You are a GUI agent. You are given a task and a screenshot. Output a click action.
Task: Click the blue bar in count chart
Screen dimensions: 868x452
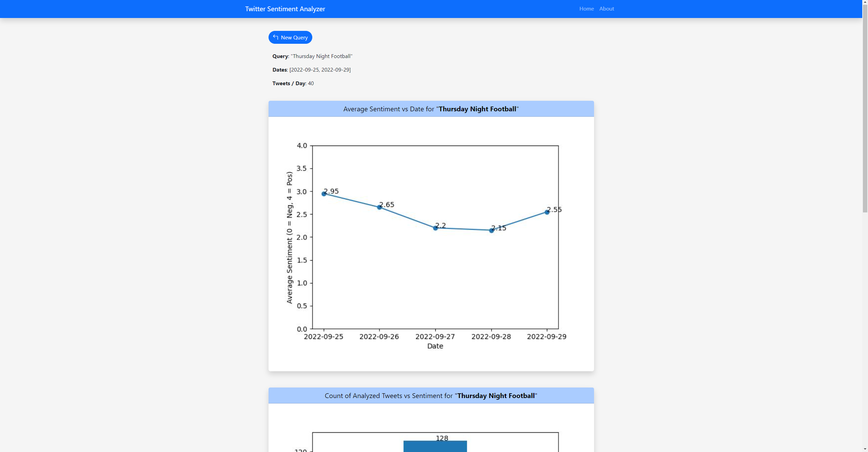click(435, 446)
